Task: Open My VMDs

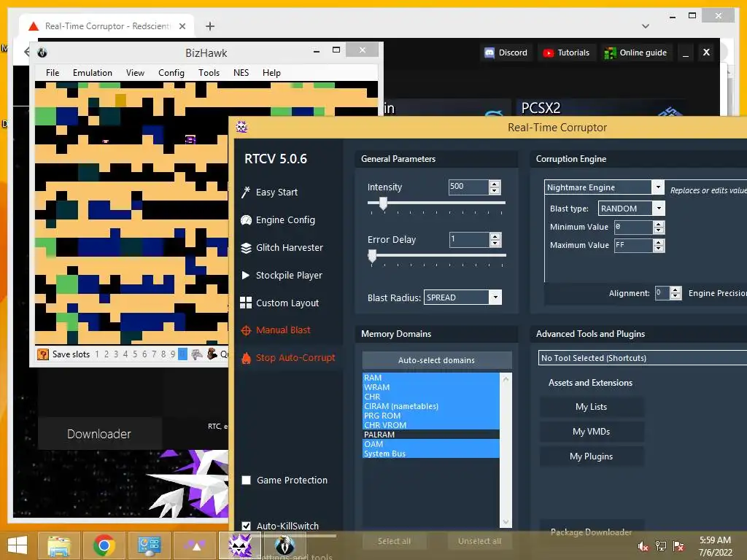Action: tap(591, 432)
